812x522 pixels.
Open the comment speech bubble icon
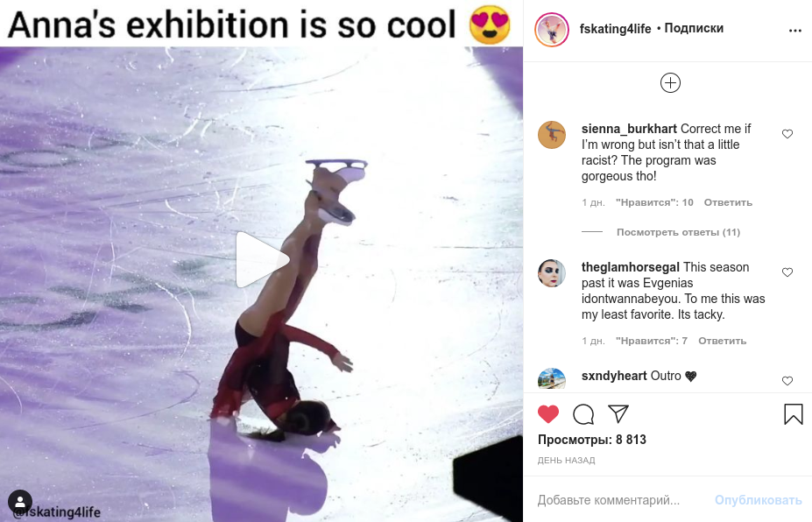pos(583,414)
